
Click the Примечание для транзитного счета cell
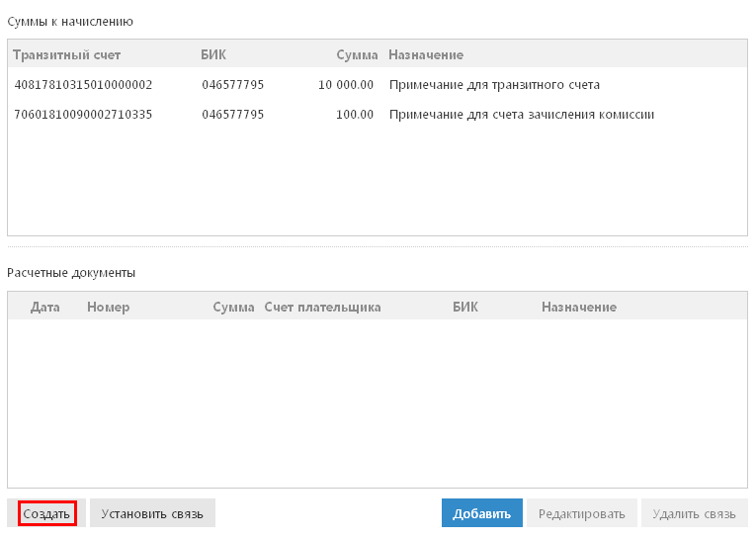[x=495, y=85]
